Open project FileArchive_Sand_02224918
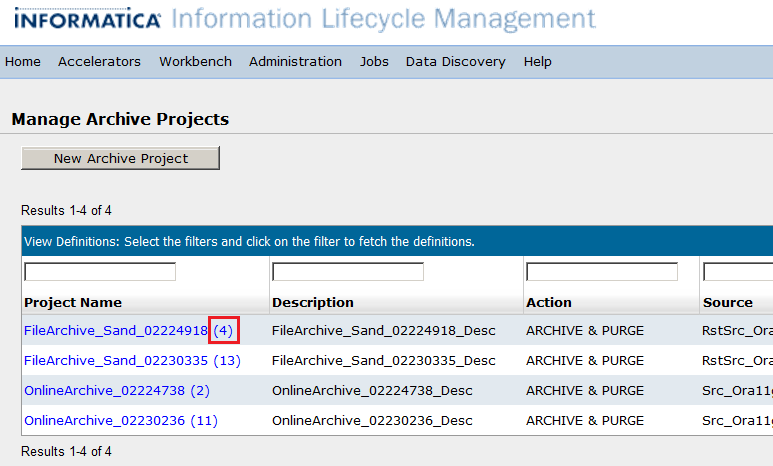773x466 pixels. (116, 330)
